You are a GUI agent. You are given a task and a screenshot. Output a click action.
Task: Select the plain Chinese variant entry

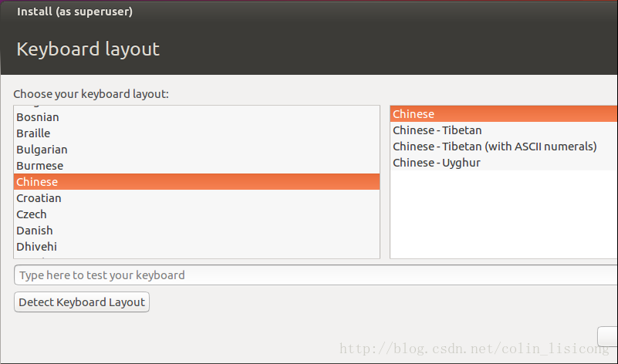pos(414,114)
